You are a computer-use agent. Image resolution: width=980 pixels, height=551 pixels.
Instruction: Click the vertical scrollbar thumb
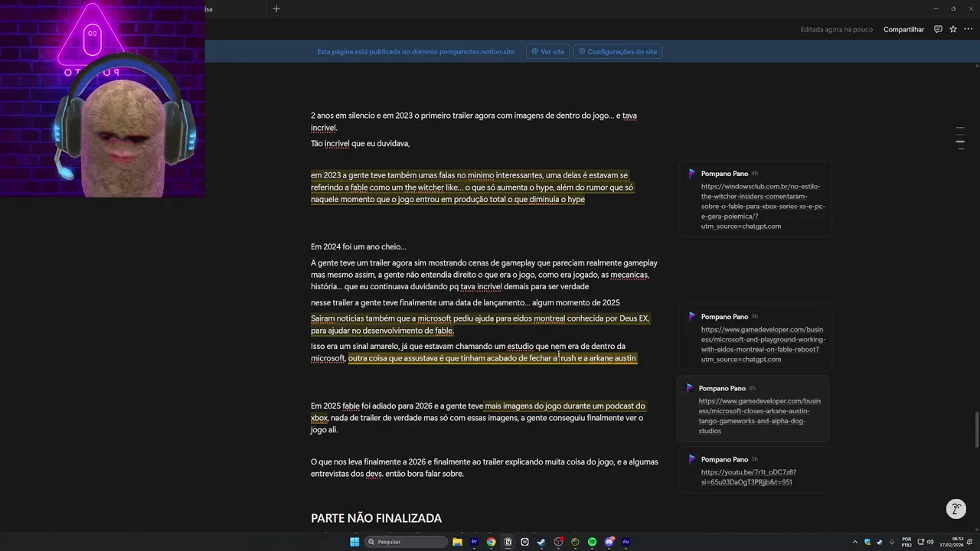click(975, 431)
